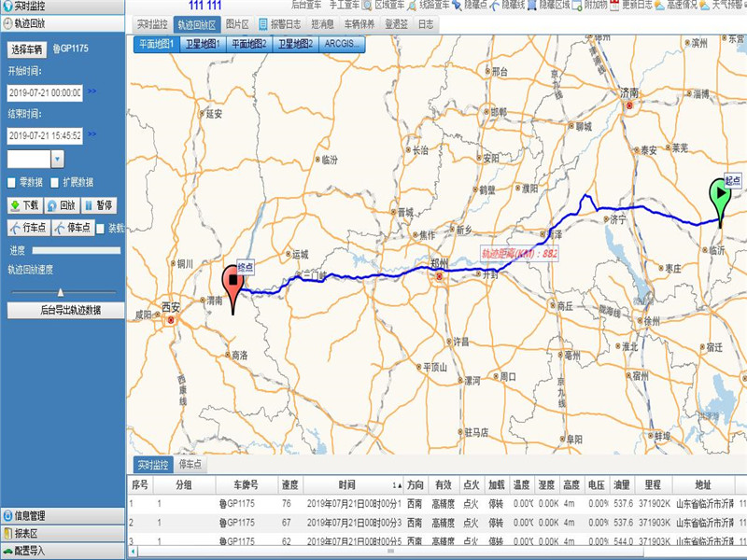747x560 pixels.
Task: Pause playback with 暂停 button
Action: 99,205
